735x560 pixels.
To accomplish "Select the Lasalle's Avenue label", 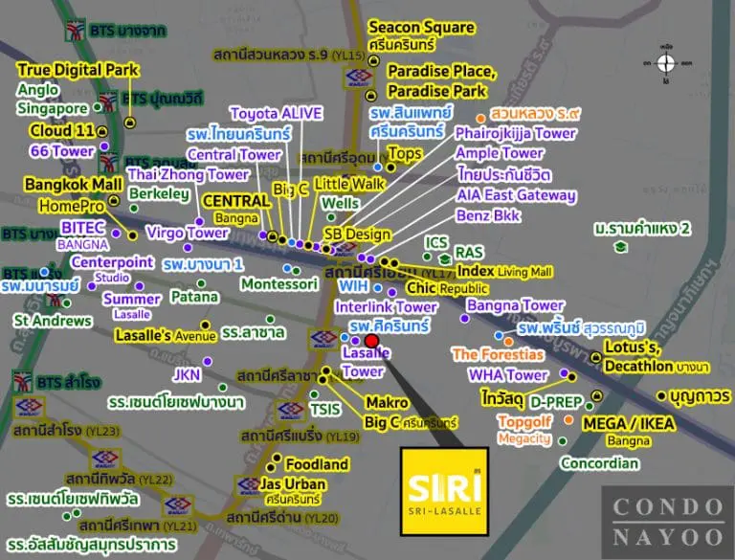I will 166,335.
